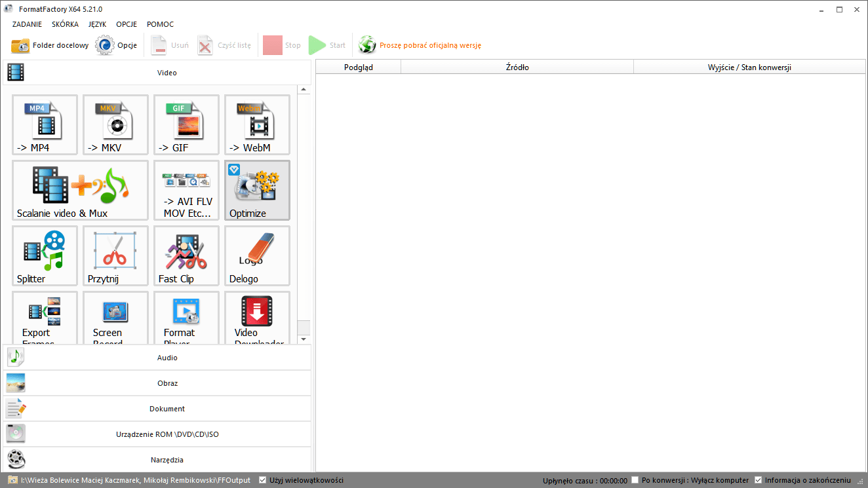Launch the Screen Record tool
This screenshot has width=868, height=488.
click(115, 318)
